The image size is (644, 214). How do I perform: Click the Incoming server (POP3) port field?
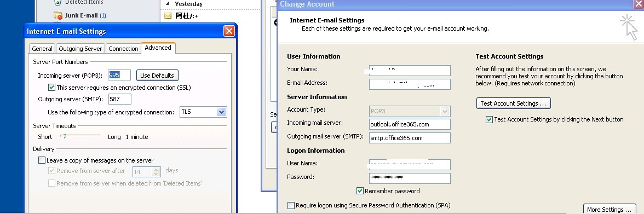click(x=119, y=75)
